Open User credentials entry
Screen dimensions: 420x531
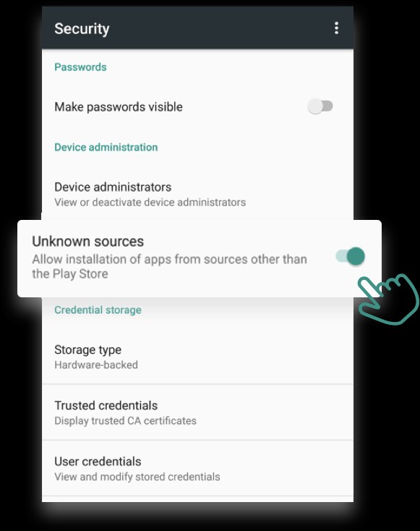pyautogui.click(x=197, y=468)
